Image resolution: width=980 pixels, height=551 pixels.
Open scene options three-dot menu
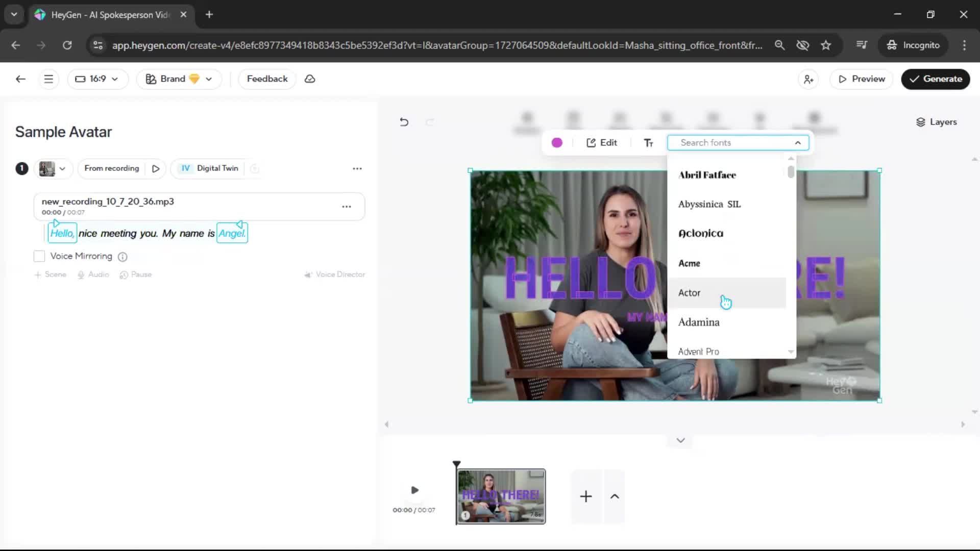click(x=357, y=168)
